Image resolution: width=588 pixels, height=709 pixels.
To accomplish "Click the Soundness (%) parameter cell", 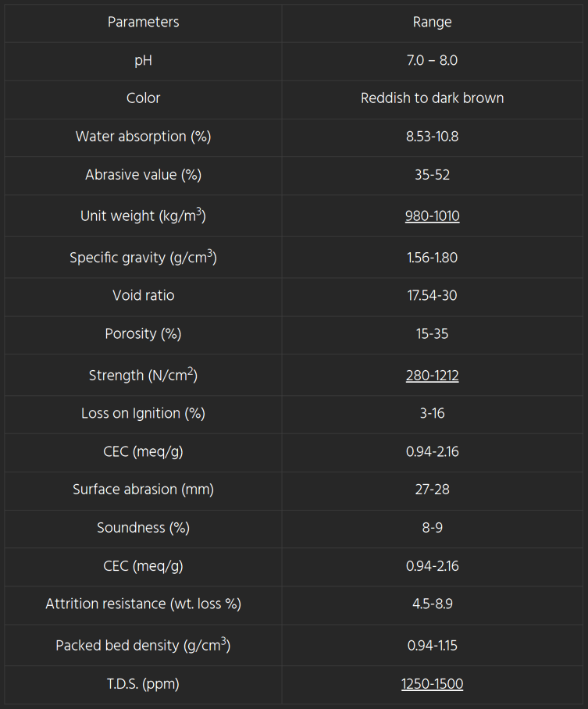I will [x=143, y=528].
